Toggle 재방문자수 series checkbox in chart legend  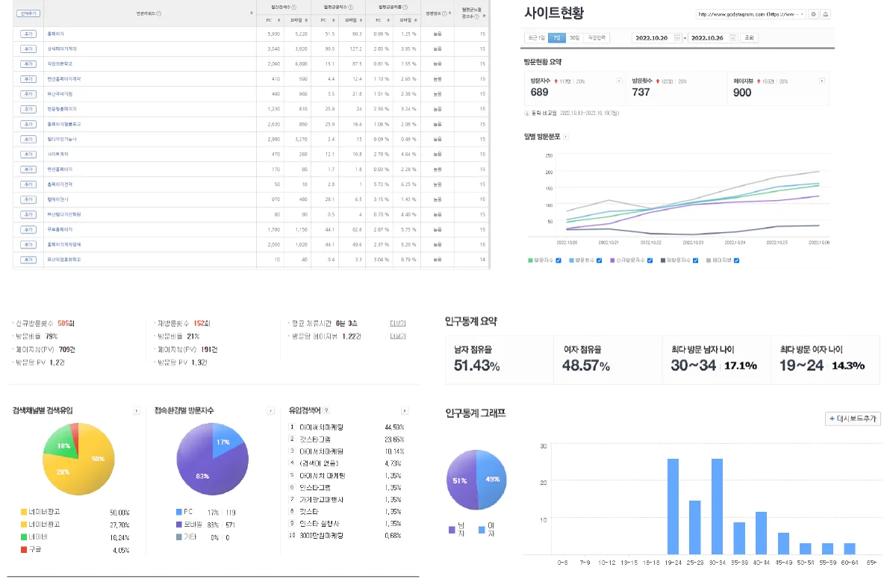click(695, 260)
